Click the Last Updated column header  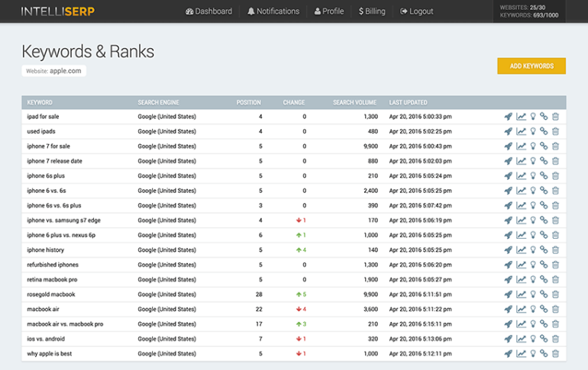pos(408,102)
